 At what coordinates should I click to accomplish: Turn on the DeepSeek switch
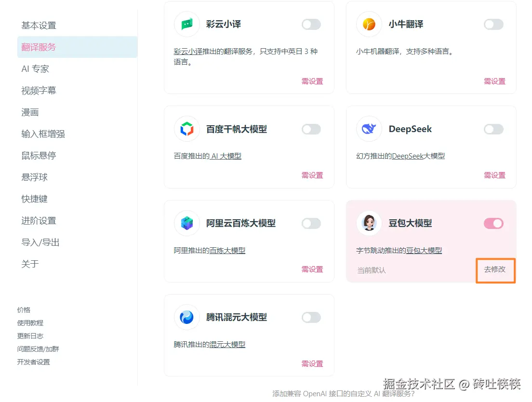[x=493, y=129]
